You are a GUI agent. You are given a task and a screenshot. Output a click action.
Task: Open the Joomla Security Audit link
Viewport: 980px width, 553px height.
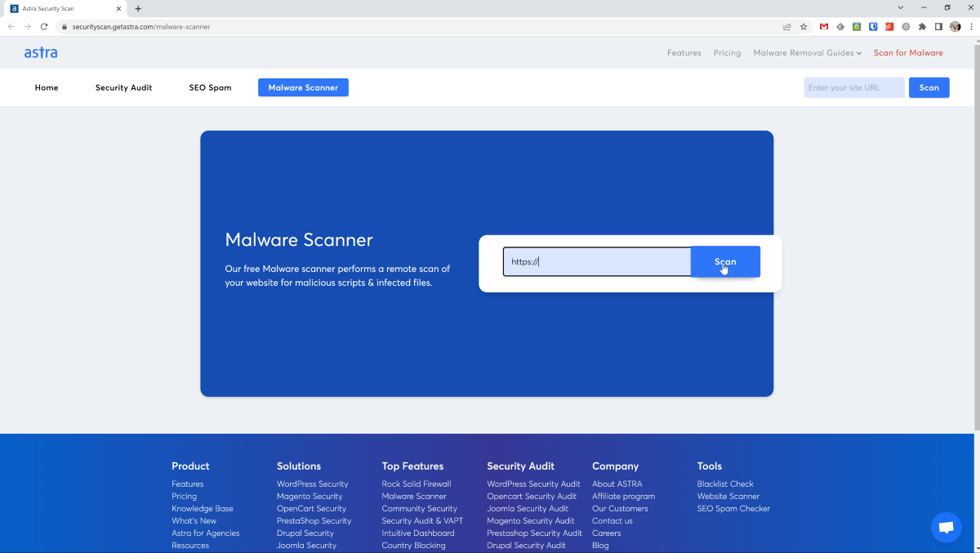pyautogui.click(x=528, y=509)
